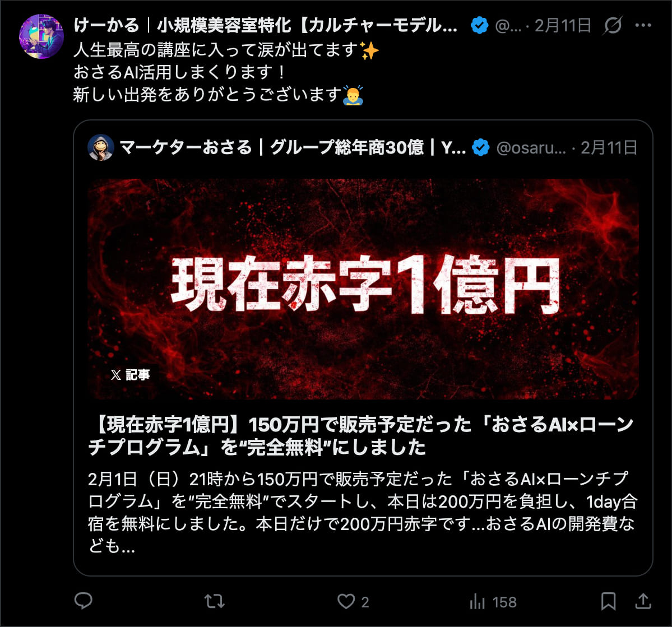Open the けーかる display name link
This screenshot has width=672, height=627.
265,25
